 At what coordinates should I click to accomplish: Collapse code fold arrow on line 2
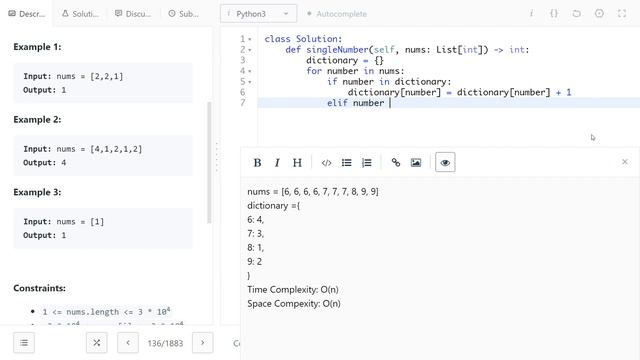tap(250, 50)
